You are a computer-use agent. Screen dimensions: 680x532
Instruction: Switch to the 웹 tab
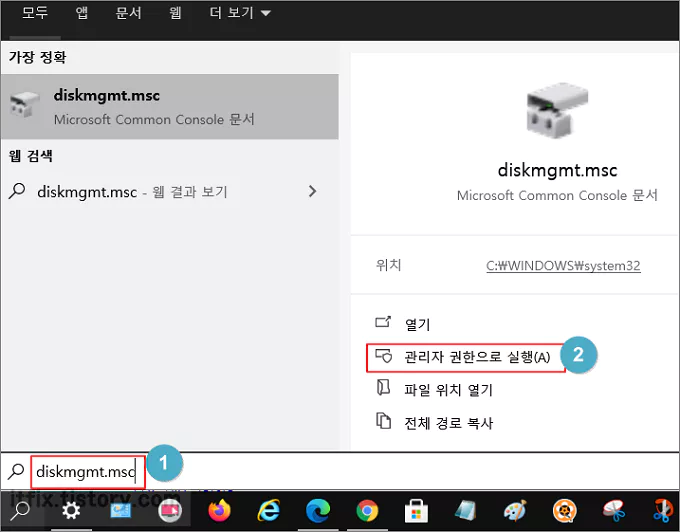click(175, 13)
